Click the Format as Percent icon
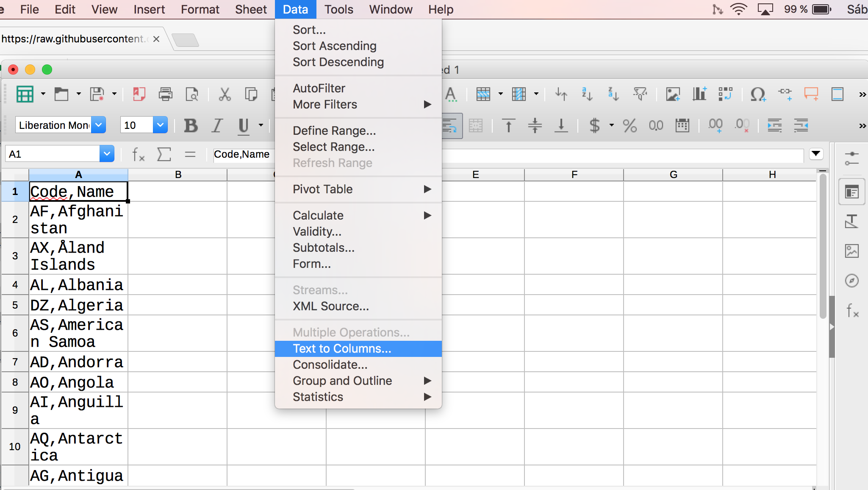The image size is (868, 490). pyautogui.click(x=630, y=125)
